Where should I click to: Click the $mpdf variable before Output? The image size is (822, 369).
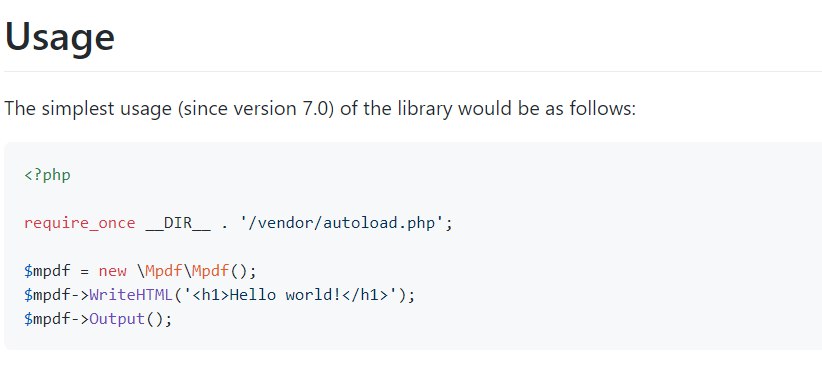point(47,319)
